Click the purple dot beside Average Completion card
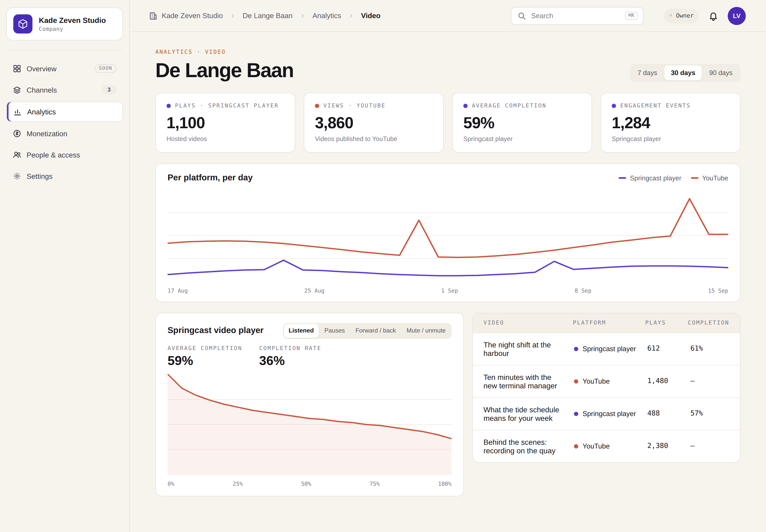766x532 pixels. [x=465, y=106]
